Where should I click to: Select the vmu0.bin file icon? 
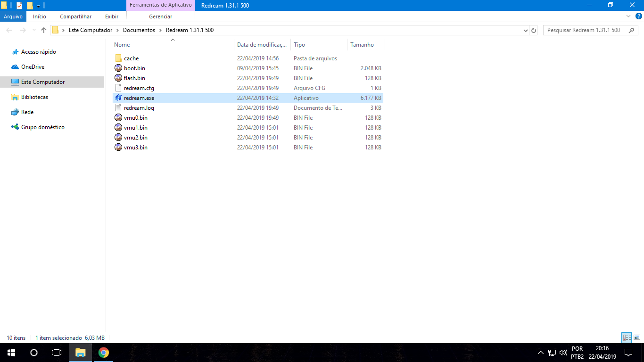pos(118,118)
